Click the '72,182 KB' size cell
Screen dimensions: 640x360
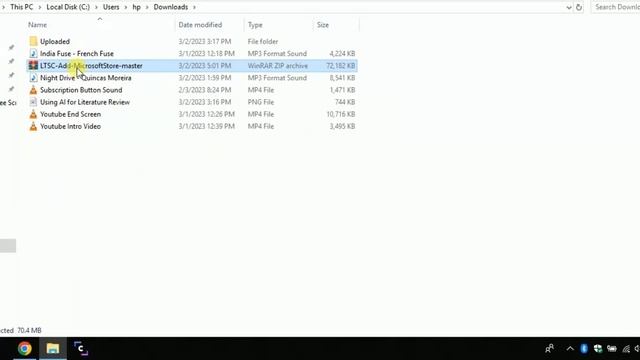[x=340, y=66]
